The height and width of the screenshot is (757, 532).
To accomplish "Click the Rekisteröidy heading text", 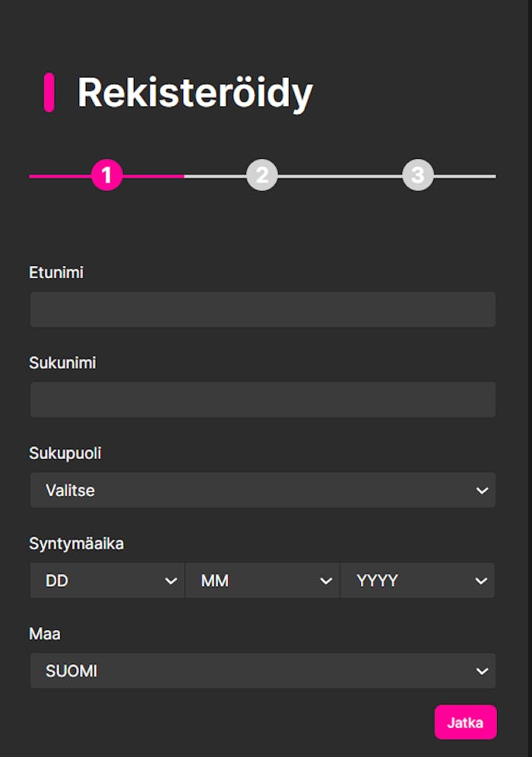I will (x=194, y=91).
